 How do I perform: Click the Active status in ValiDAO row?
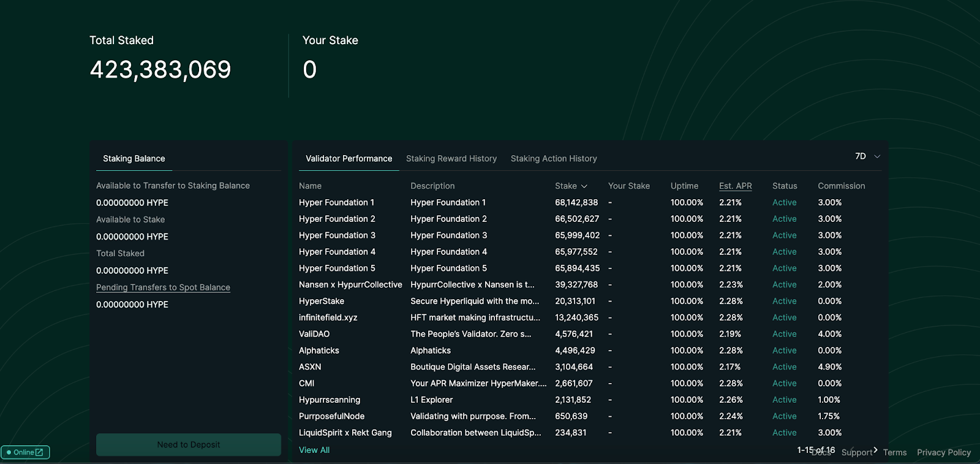click(x=785, y=334)
